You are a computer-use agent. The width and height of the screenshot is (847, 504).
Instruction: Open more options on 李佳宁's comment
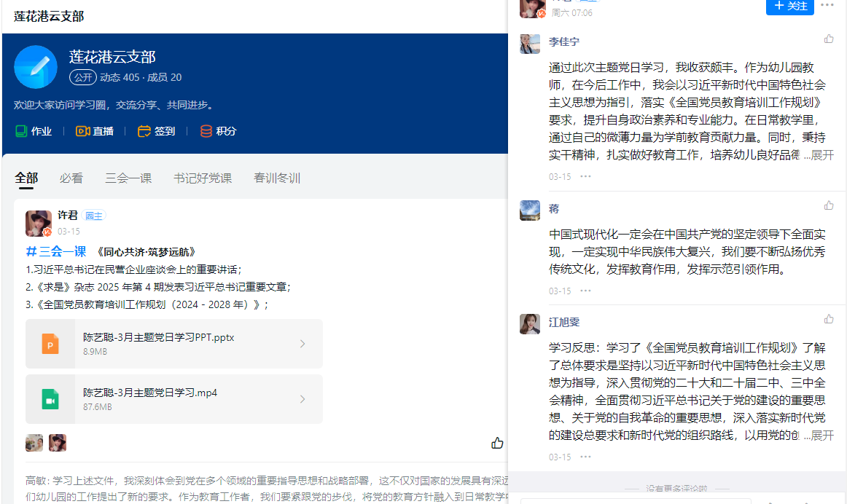tap(585, 176)
